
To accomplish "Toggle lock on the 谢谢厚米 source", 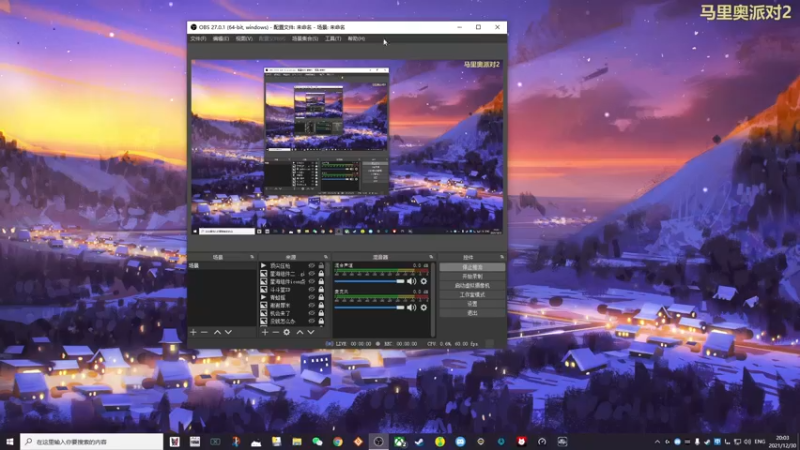I will pyautogui.click(x=321, y=305).
